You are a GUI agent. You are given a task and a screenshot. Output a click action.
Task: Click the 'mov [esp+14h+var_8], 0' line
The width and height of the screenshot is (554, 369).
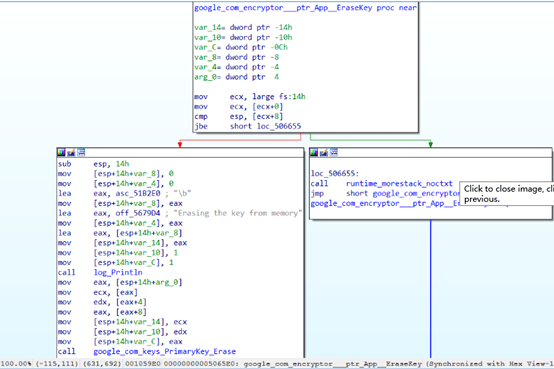click(x=116, y=174)
